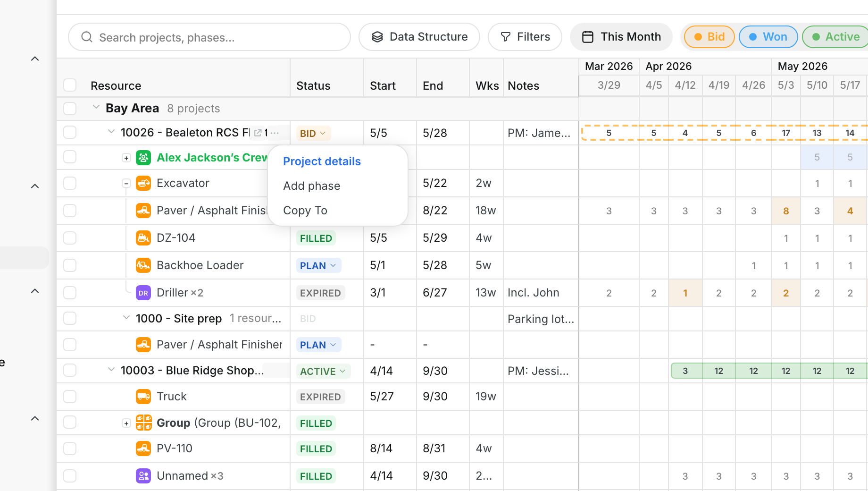Screen dimensions: 868x491
Task: Check the Excavator row checkbox
Action: (70, 183)
